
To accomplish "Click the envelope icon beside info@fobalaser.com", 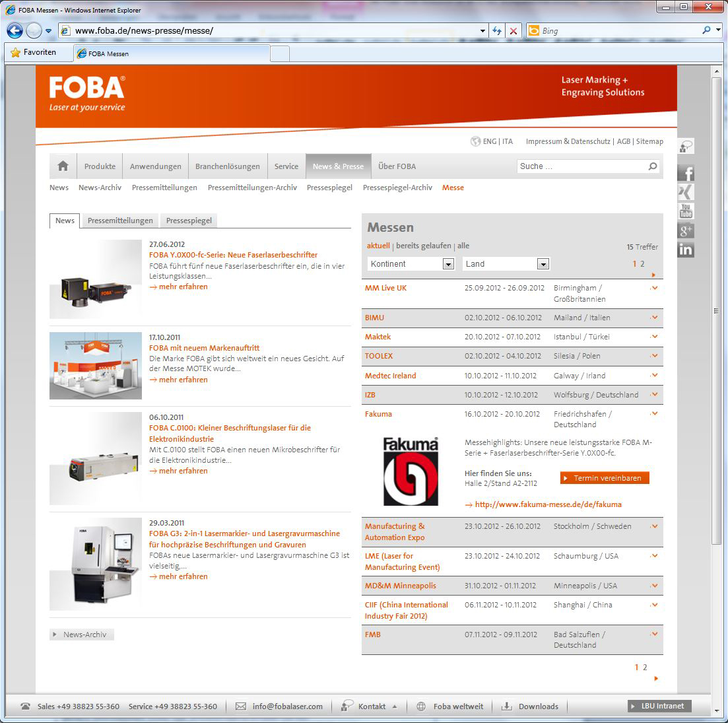I will tap(240, 706).
